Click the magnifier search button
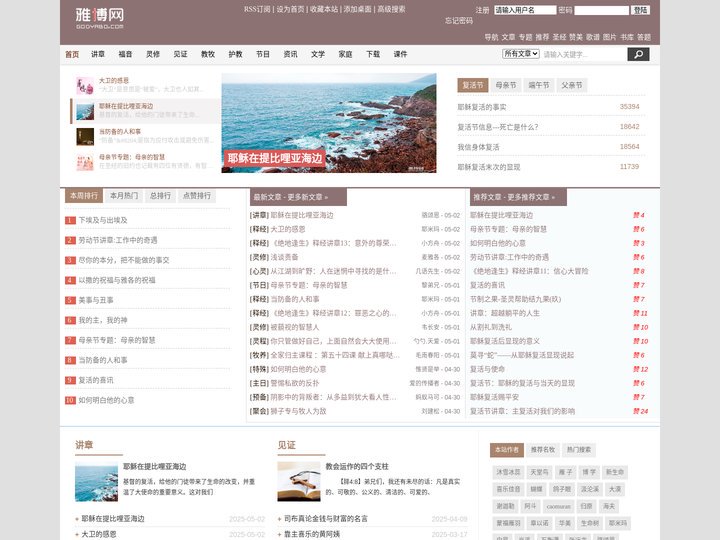The width and height of the screenshot is (720, 540). pyautogui.click(x=638, y=54)
